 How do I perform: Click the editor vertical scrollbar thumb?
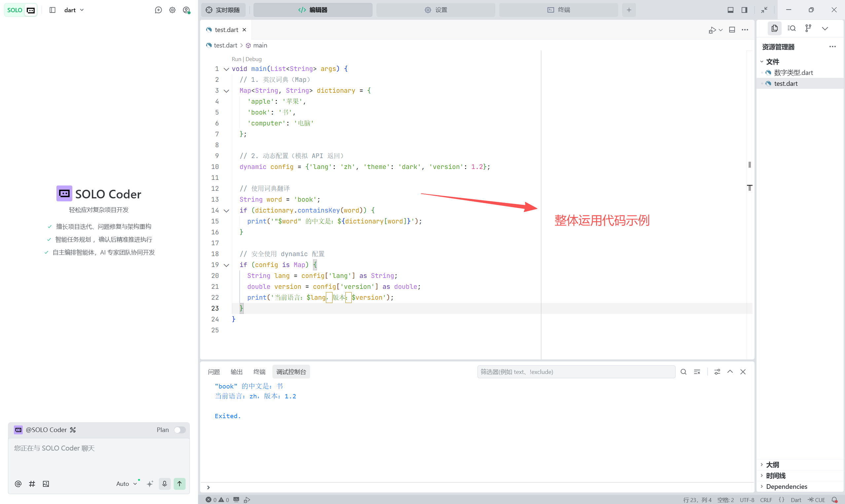[749, 165]
